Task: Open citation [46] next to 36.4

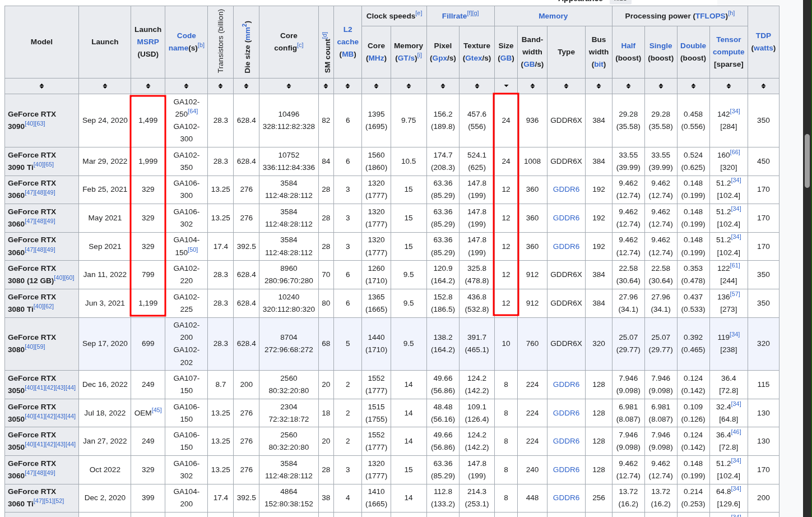Action: point(736,432)
